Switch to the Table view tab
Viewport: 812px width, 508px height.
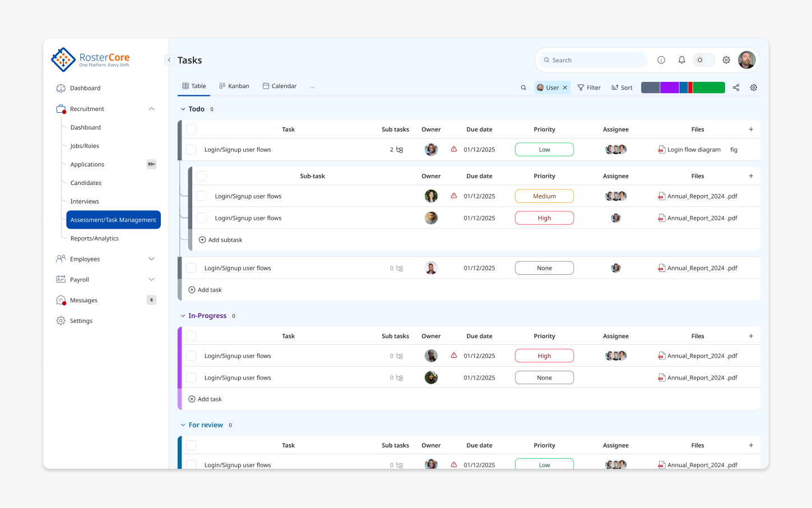pyautogui.click(x=194, y=86)
